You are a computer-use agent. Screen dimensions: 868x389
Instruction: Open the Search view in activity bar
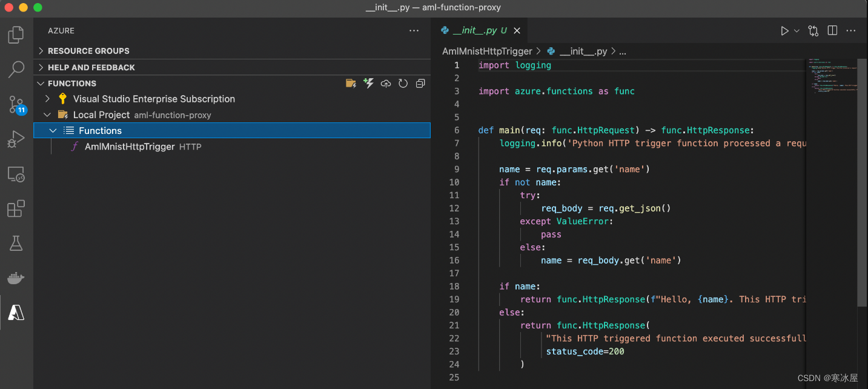click(x=16, y=70)
